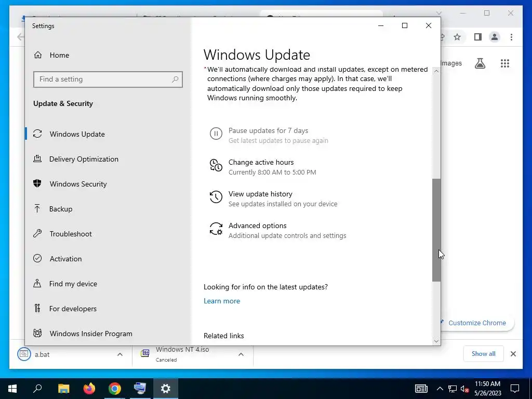Open the Google apps grid in Chrome
The image size is (532, 399).
point(505,63)
